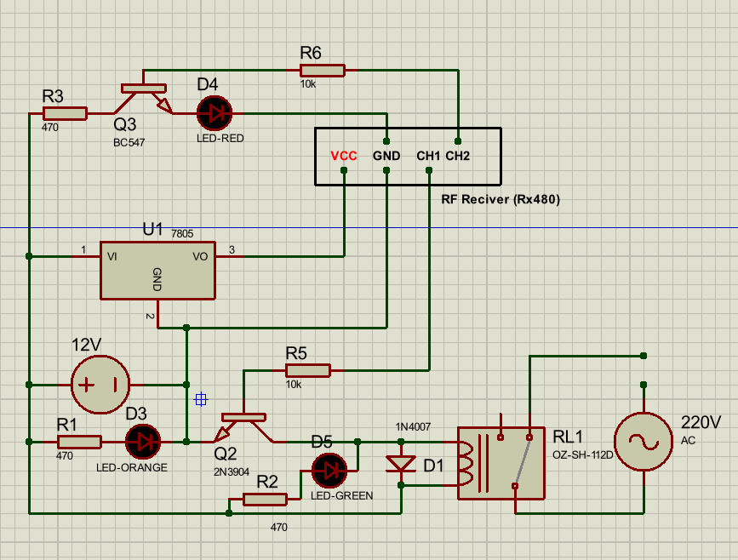Click the blue origin marker on canvas
The height and width of the screenshot is (560, 738).
201,398
